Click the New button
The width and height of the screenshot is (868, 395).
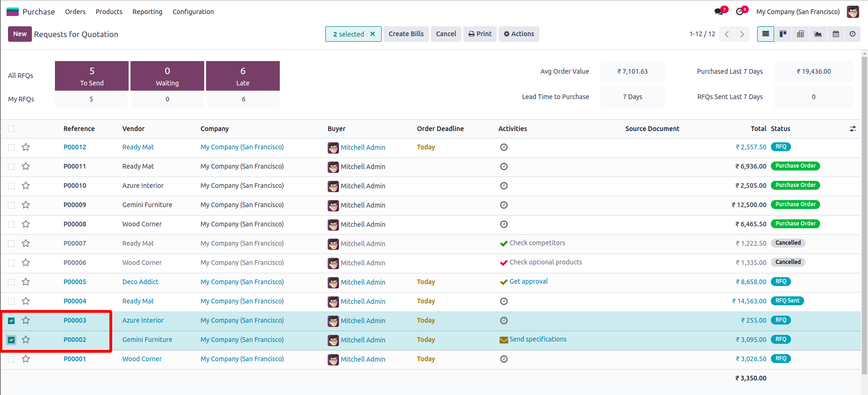(20, 34)
